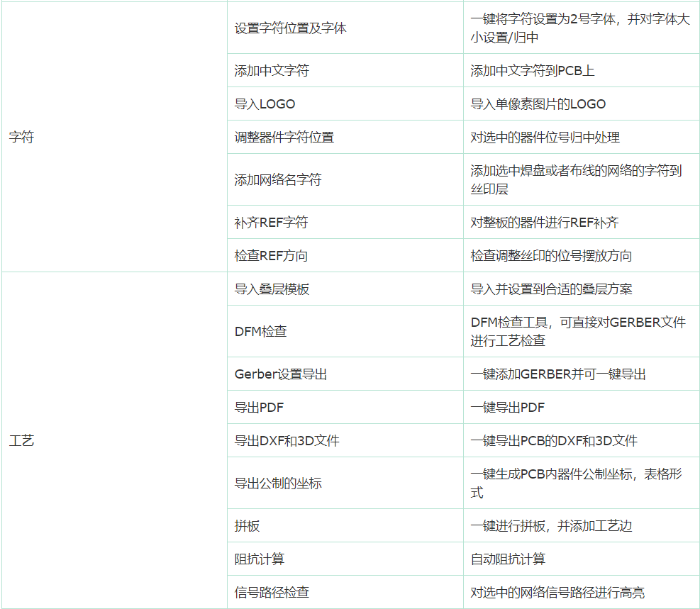Select the 'DFM检查' cell
The height and width of the screenshot is (609, 700).
tap(345, 331)
